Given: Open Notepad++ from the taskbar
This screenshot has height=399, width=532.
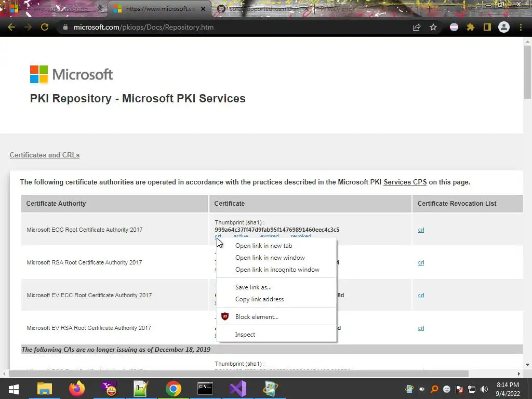Looking at the screenshot, I should (141, 389).
